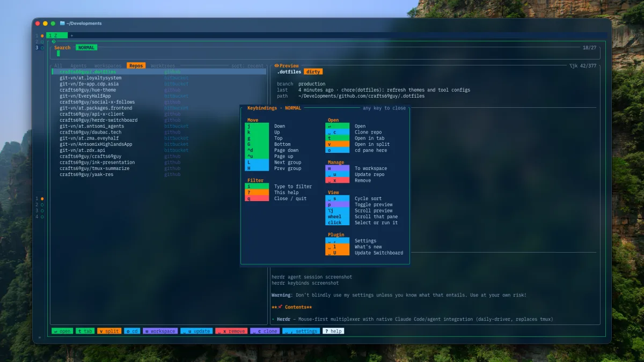Click the 'Clone repo' label in Keybindings
Screen dimensions: 644x362
click(368, 132)
